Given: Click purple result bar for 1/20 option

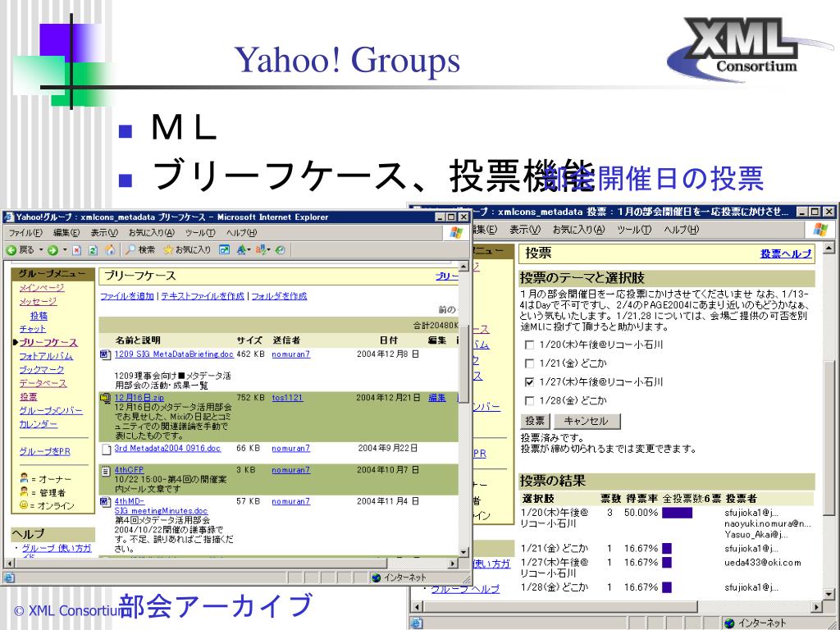Looking at the screenshot, I should 677,514.
